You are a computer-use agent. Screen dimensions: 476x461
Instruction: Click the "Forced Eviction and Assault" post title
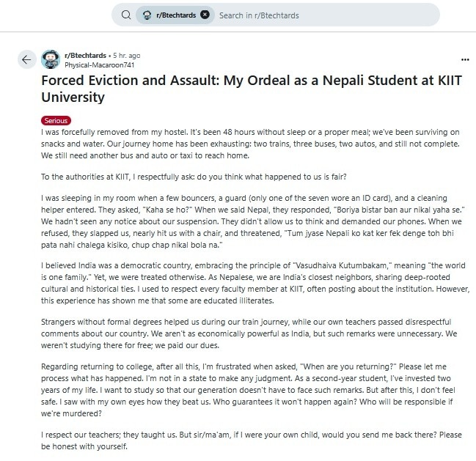coord(251,88)
